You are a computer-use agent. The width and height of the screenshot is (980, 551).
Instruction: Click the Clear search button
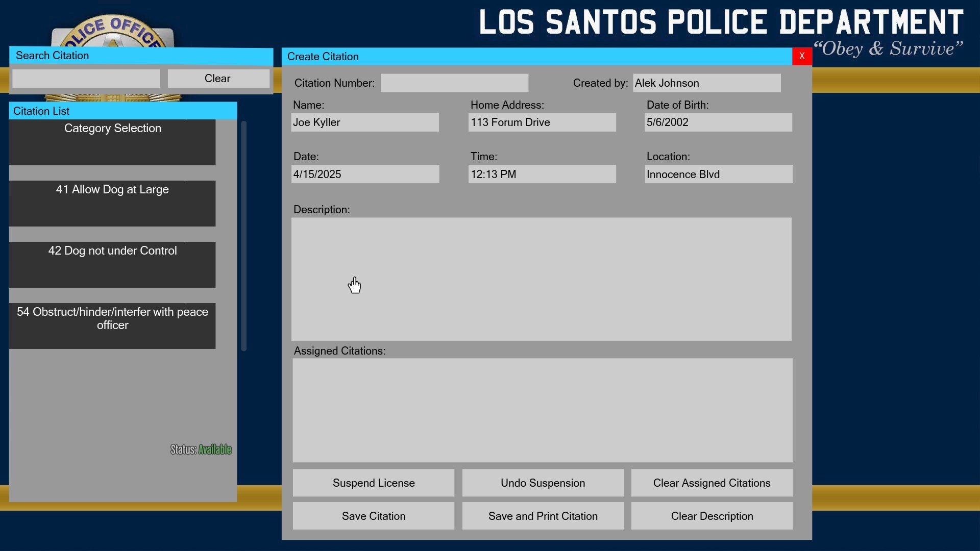218,79
